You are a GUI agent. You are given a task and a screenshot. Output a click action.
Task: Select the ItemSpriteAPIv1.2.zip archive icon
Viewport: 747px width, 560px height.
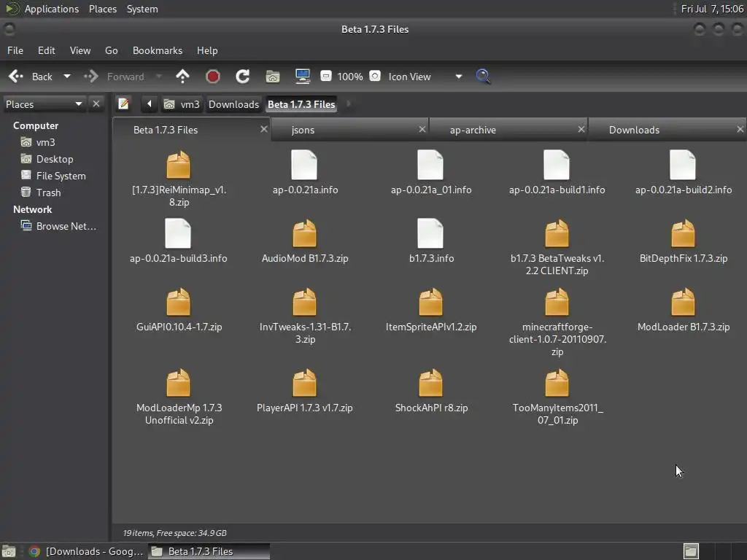pyautogui.click(x=430, y=302)
